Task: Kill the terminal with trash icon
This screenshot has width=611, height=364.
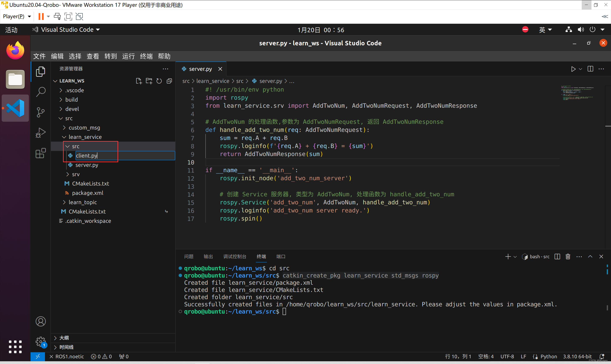Action: (x=568, y=257)
